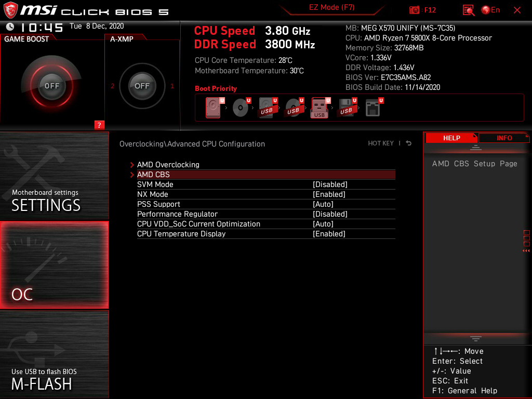Click the date Tue 8 Dec, 2020

(97, 26)
